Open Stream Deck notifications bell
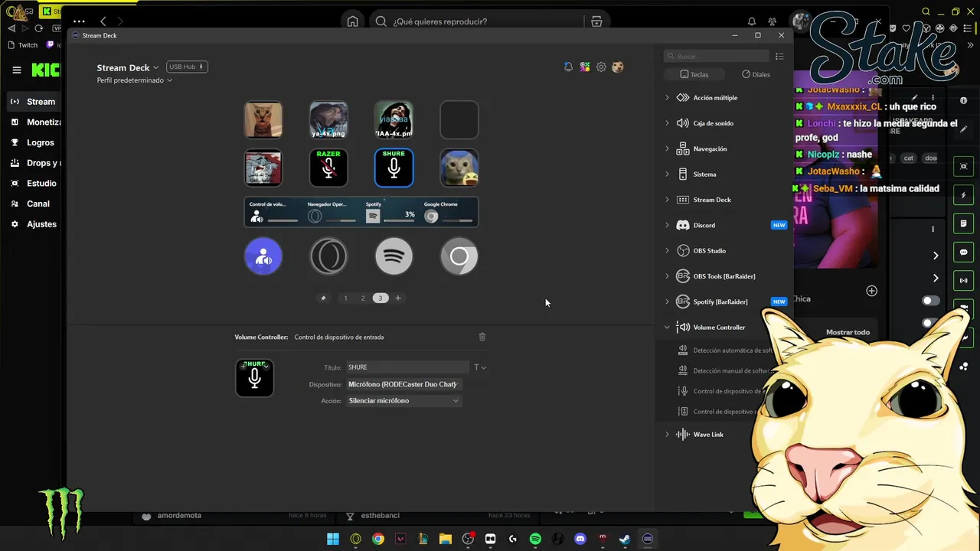 [x=568, y=67]
